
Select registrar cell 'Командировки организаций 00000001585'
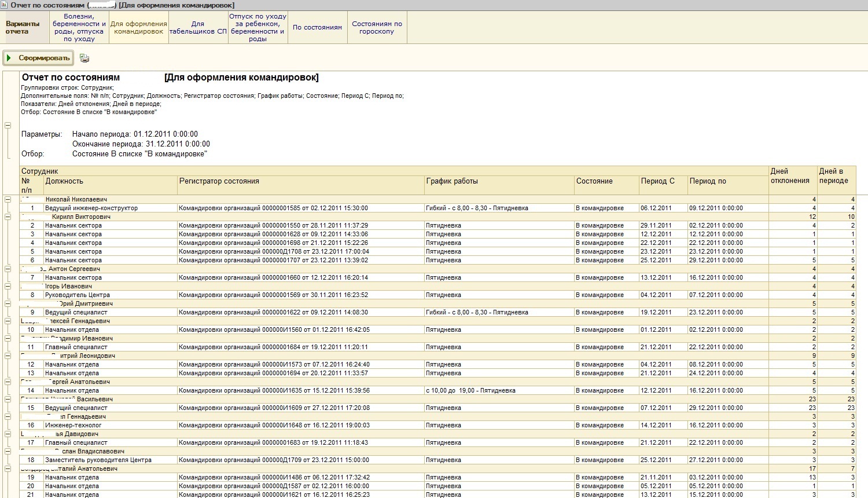pos(301,208)
